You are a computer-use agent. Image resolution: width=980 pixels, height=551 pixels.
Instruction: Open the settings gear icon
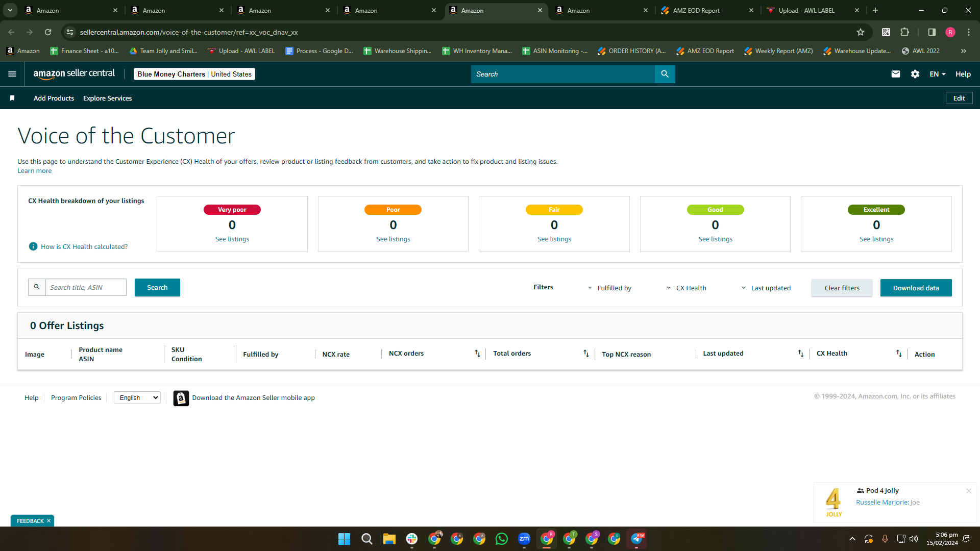[x=915, y=74]
